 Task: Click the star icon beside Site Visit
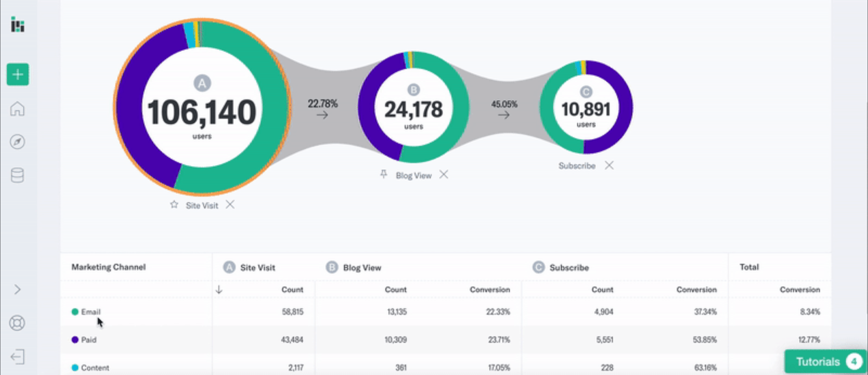coord(174,204)
